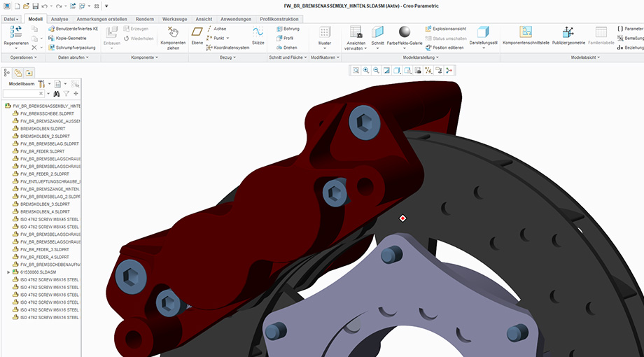
Task: Open the Farbeffekte-Galerie sphere icon
Action: coord(405,32)
